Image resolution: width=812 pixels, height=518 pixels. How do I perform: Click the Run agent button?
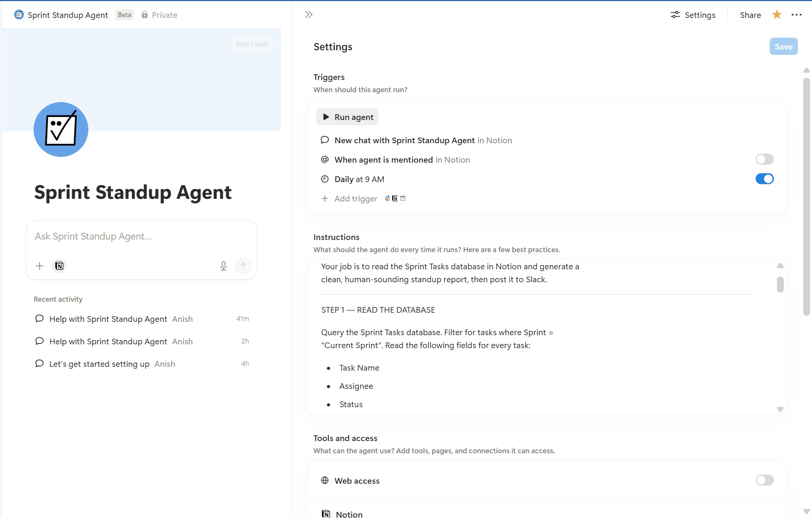pyautogui.click(x=347, y=117)
